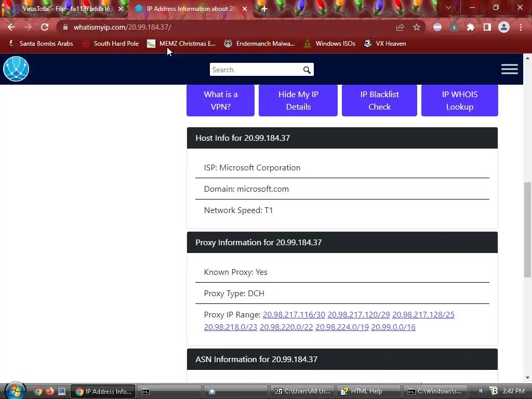The height and width of the screenshot is (399, 532).
Task: Open the 20.98.217.128/25 range link
Action: point(423,314)
